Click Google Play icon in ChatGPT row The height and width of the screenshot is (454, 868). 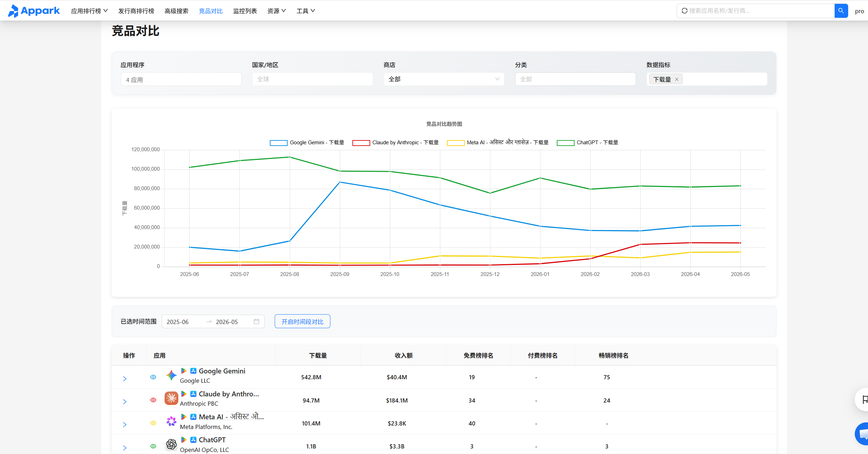pyautogui.click(x=184, y=440)
